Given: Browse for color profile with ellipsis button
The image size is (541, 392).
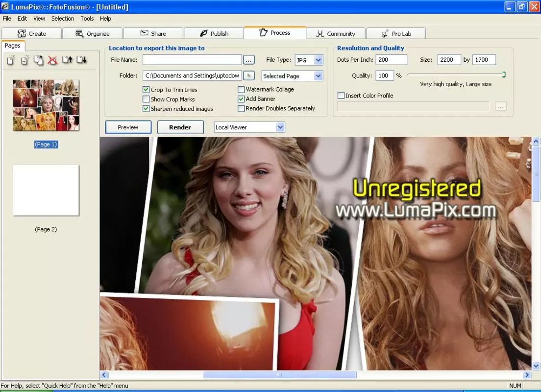Looking at the screenshot, I should click(501, 106).
